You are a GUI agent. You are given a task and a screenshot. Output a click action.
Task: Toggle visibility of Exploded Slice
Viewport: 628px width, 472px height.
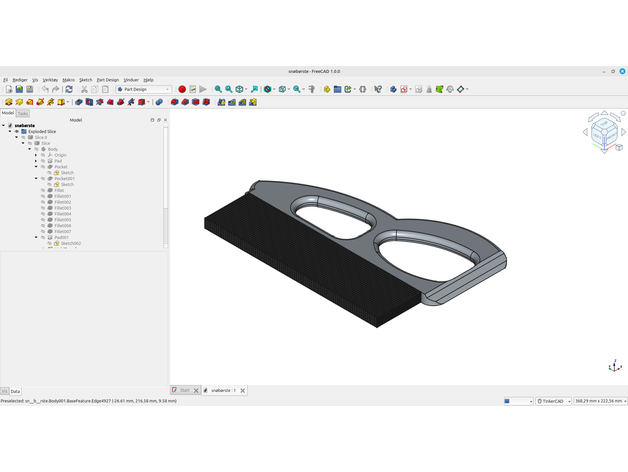[x=17, y=131]
